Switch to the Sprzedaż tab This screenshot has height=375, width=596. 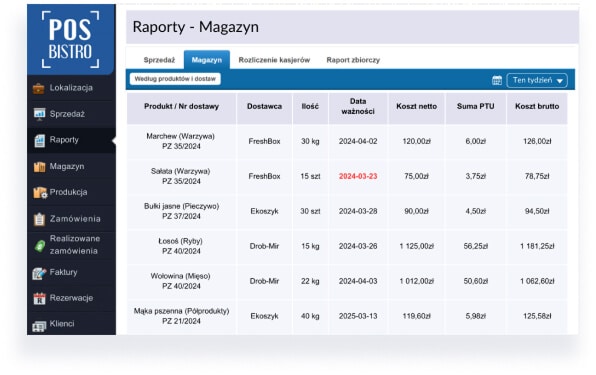click(x=159, y=60)
